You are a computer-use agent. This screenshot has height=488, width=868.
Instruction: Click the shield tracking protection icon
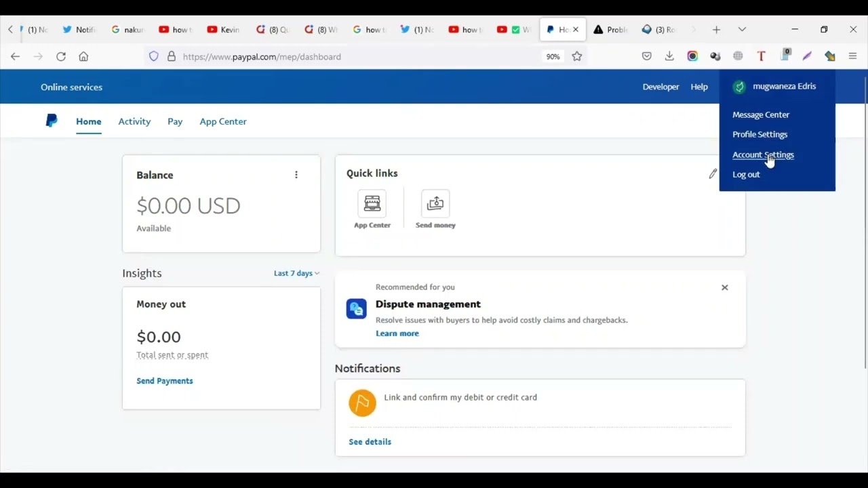[154, 56]
